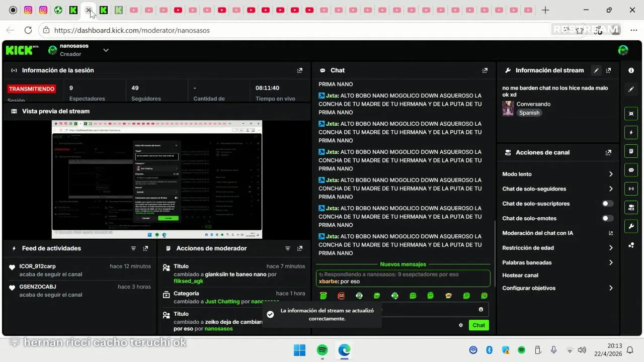
Task: Toggle the wrench stream info sidebar icon
Action: click(x=631, y=226)
